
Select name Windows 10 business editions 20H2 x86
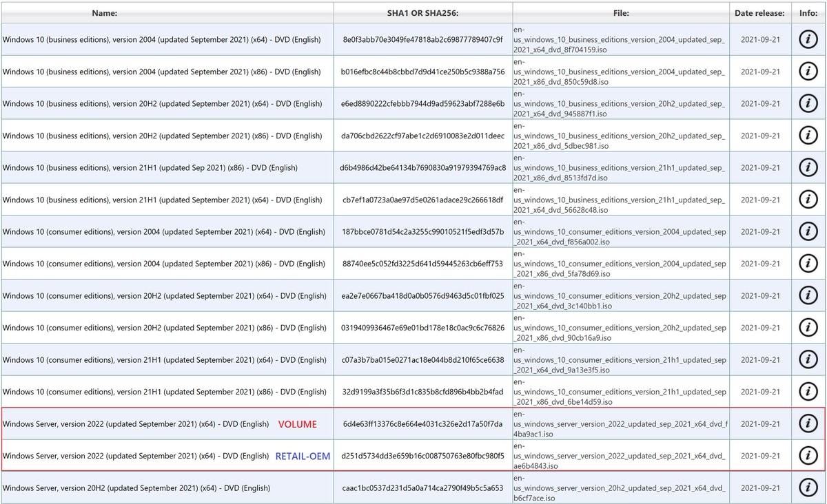pos(162,136)
